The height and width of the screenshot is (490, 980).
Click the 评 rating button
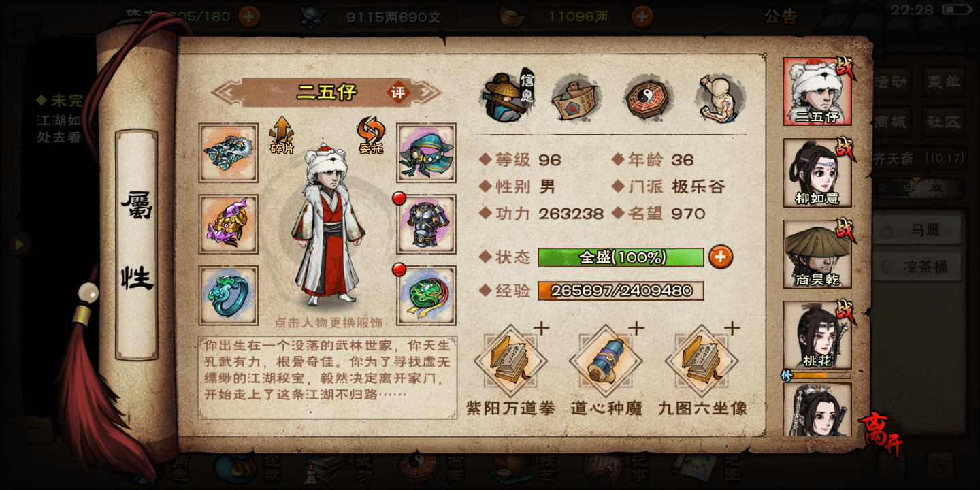398,93
